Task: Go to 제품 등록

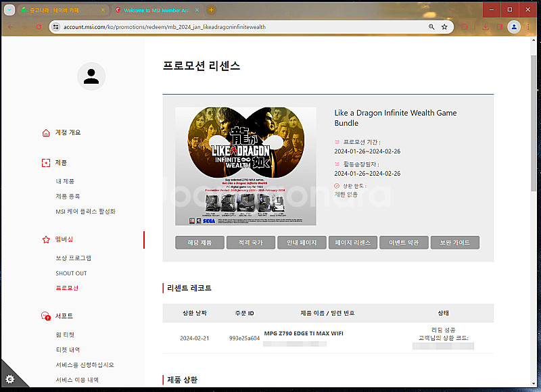Action: [x=68, y=196]
